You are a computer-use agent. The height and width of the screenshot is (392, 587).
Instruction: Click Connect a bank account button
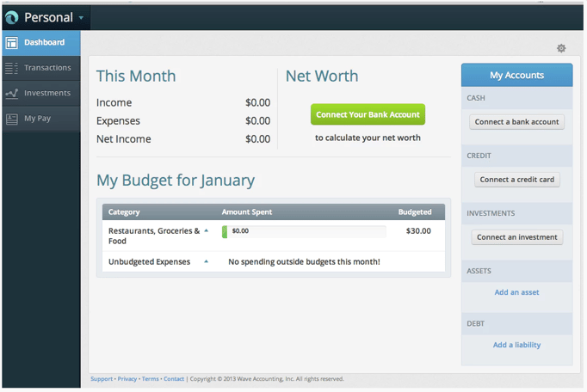516,122
